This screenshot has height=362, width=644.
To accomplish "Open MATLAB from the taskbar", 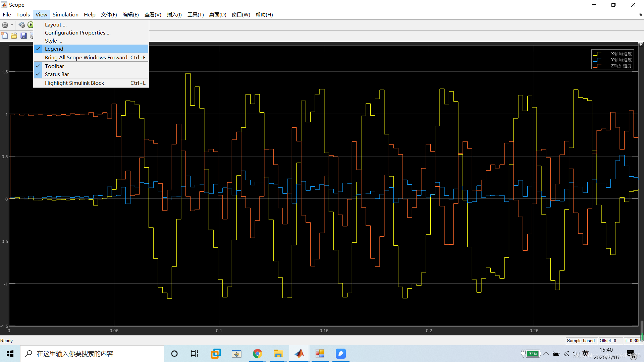I will (299, 354).
